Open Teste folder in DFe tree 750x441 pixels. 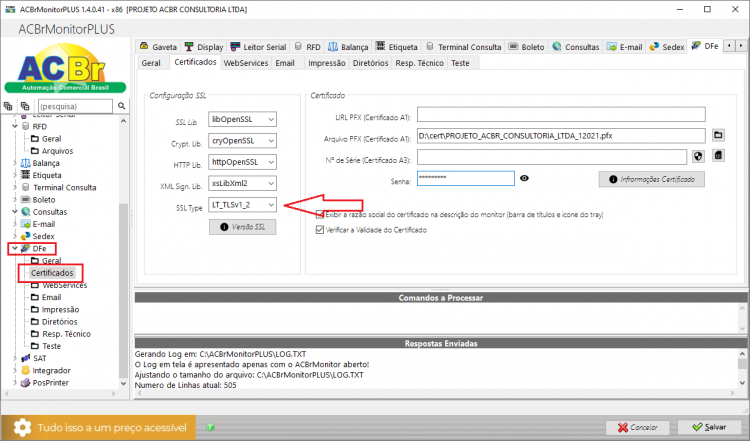46,346
